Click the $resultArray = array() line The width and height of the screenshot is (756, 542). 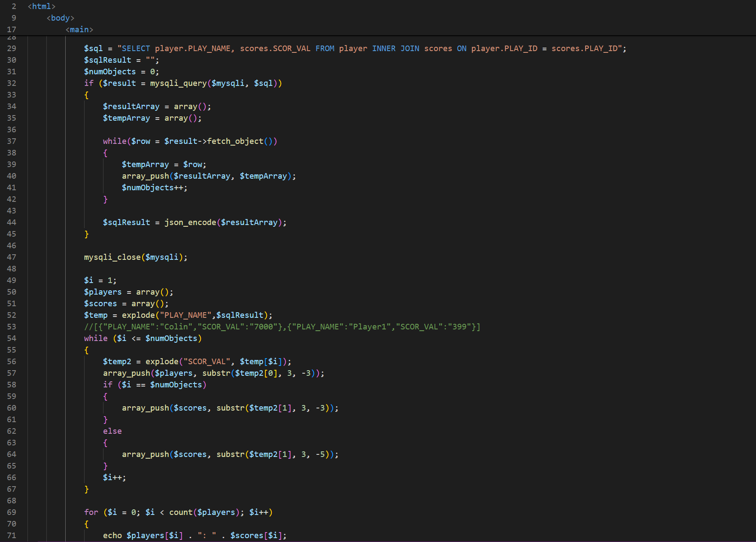pyautogui.click(x=157, y=107)
